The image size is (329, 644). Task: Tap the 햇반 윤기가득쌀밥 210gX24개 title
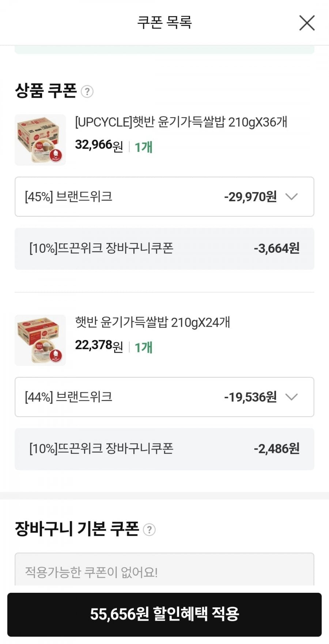click(x=152, y=322)
